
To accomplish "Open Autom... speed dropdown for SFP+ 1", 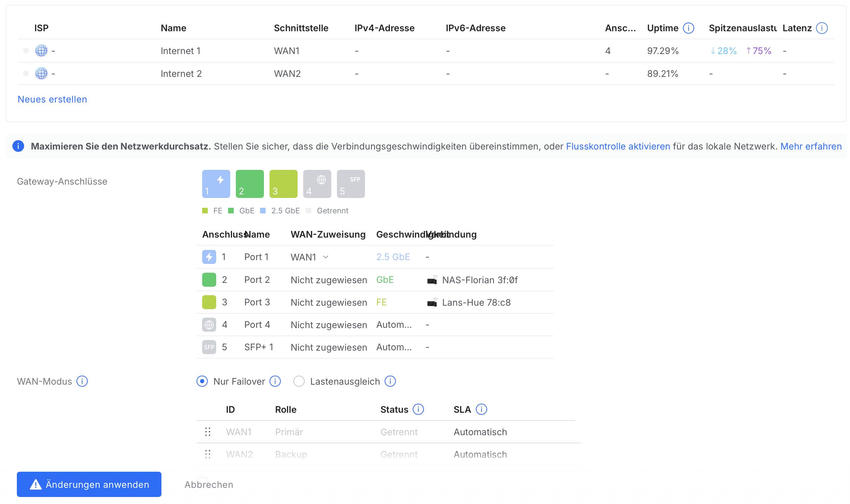I will click(394, 347).
